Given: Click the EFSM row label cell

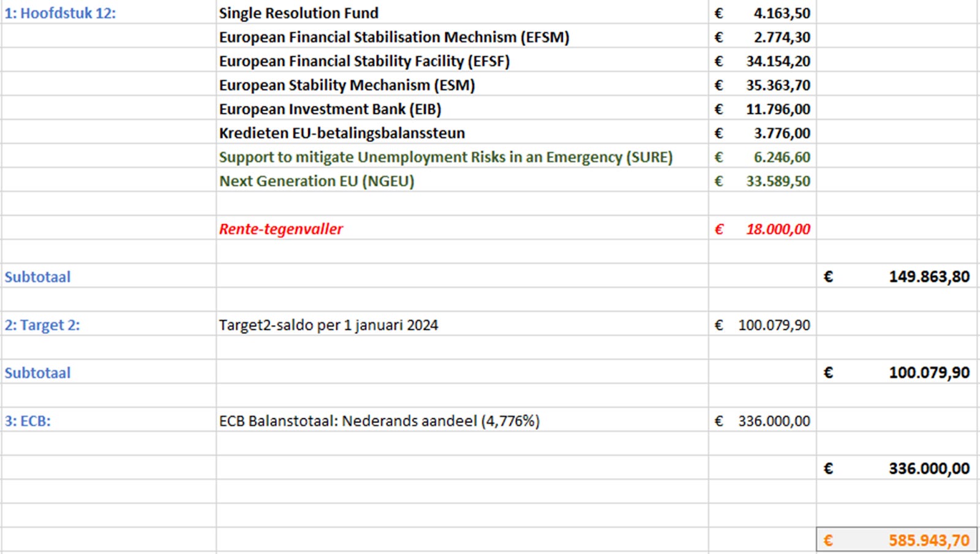Looking at the screenshot, I should click(462, 37).
